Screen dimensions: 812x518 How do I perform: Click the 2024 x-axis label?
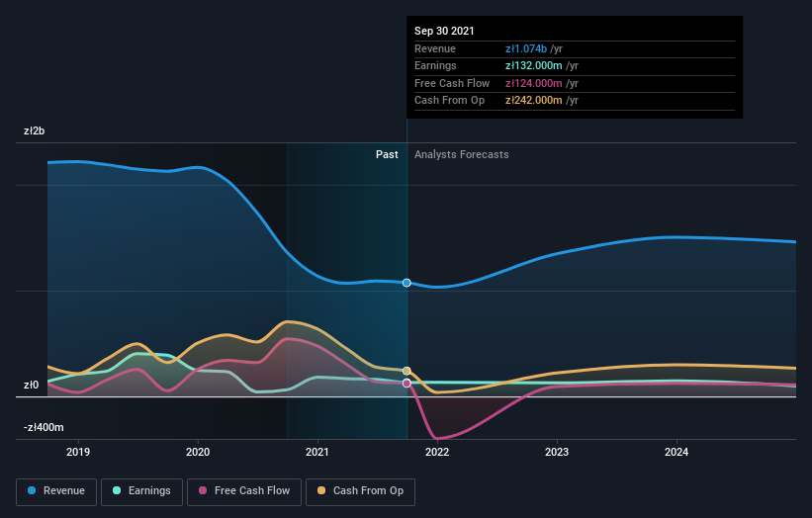pyautogui.click(x=677, y=452)
